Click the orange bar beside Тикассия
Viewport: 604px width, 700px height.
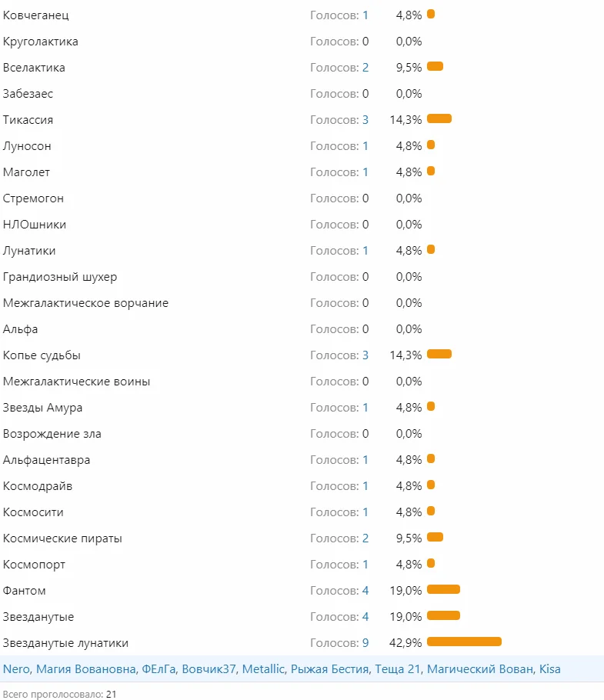coord(439,118)
